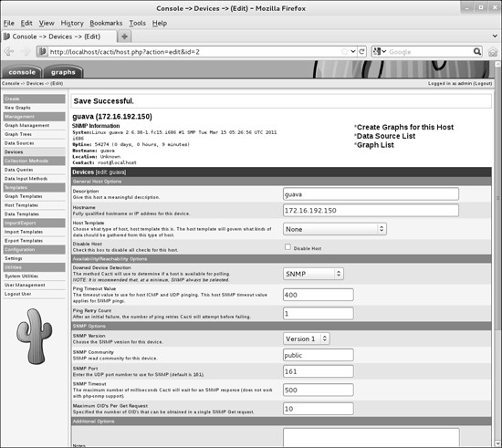Viewport: 502px width, 448px height.
Task: Click Create Graphs for this Host link
Action: (x=405, y=127)
